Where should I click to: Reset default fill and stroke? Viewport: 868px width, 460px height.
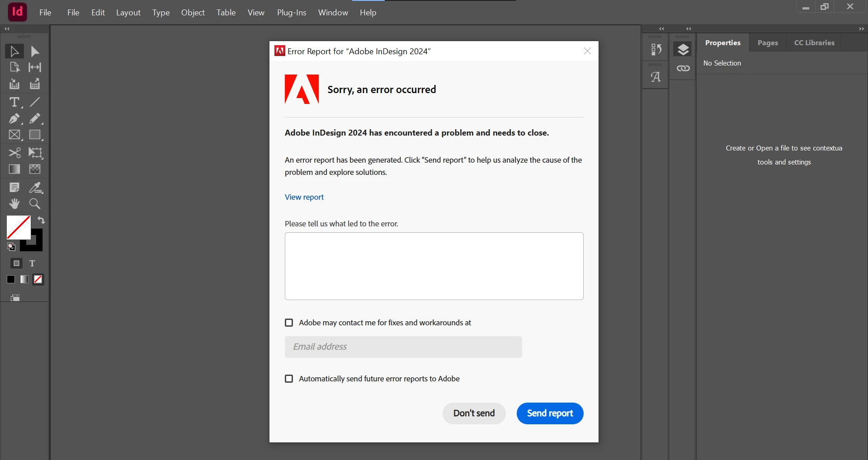tap(11, 247)
